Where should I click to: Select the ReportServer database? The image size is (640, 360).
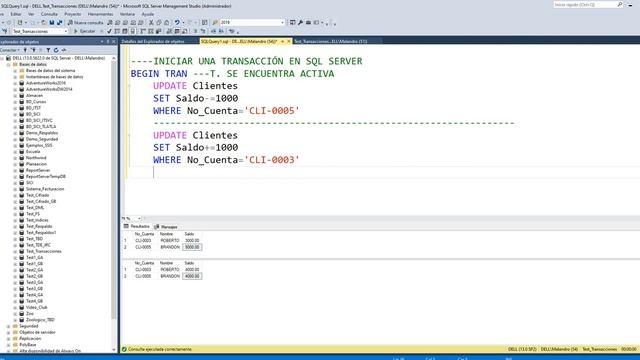click(38, 170)
